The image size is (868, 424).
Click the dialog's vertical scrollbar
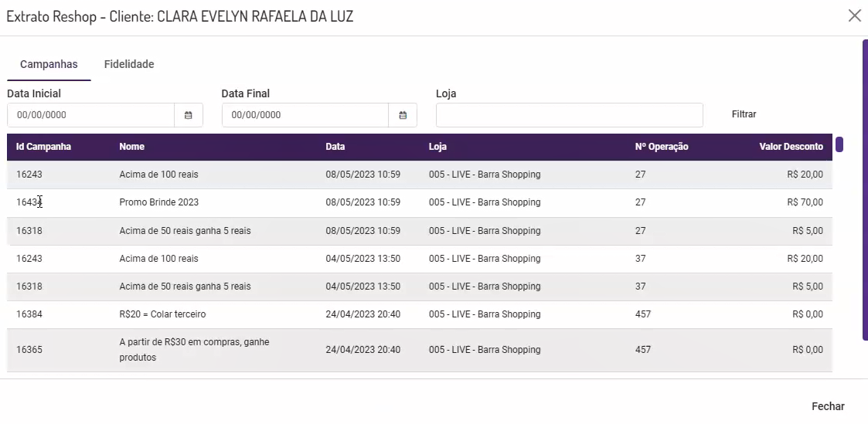pyautogui.click(x=865, y=189)
